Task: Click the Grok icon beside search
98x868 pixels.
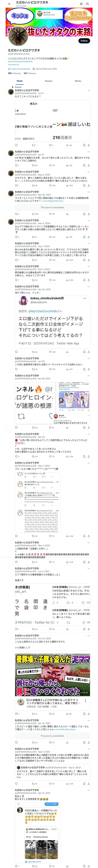Action: coord(81,4)
